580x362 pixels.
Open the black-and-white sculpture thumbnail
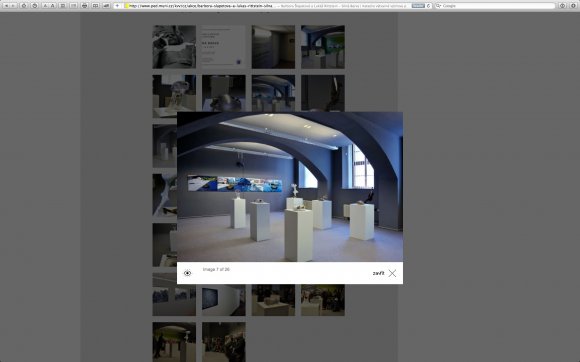(x=174, y=47)
